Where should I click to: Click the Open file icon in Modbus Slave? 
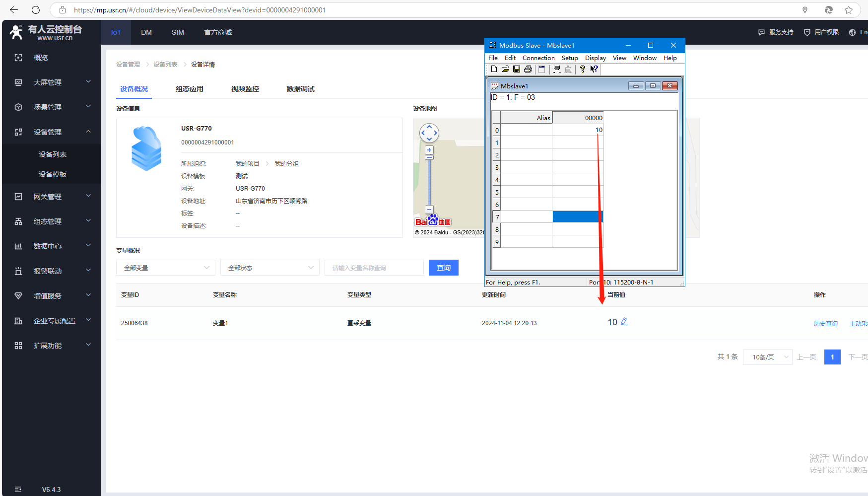[505, 69]
